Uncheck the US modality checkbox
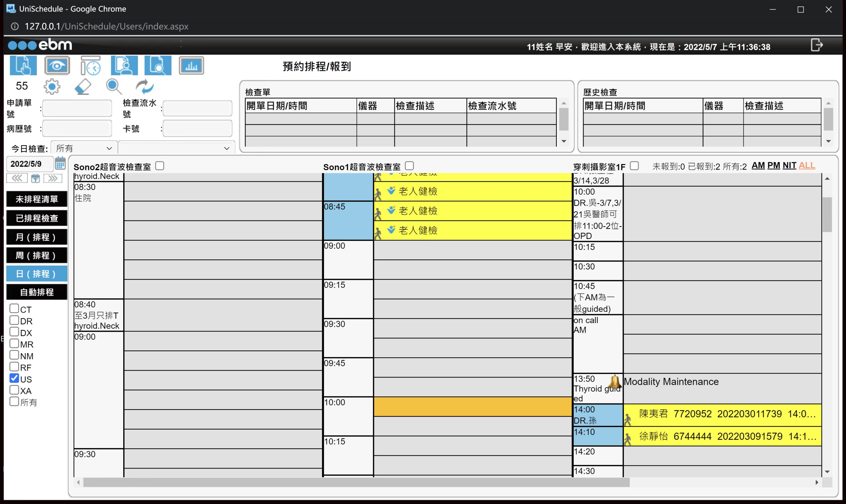This screenshot has height=504, width=846. (x=14, y=378)
